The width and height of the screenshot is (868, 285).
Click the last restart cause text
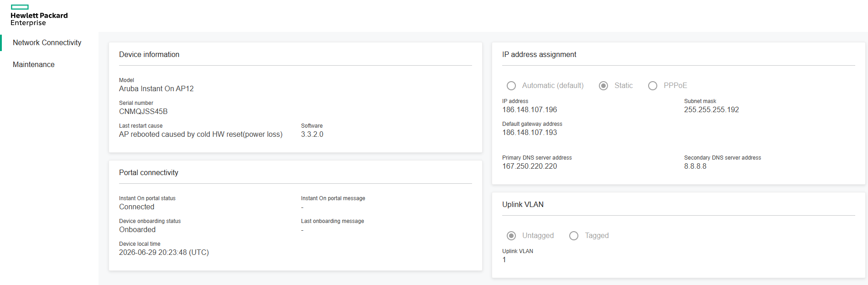[201, 135]
